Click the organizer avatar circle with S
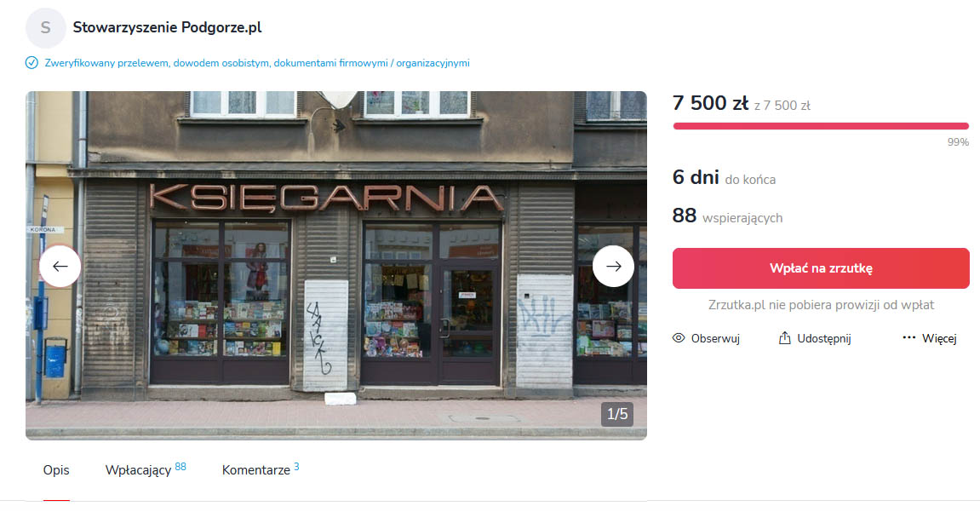Image resolution: width=980 pixels, height=529 pixels. (x=46, y=28)
